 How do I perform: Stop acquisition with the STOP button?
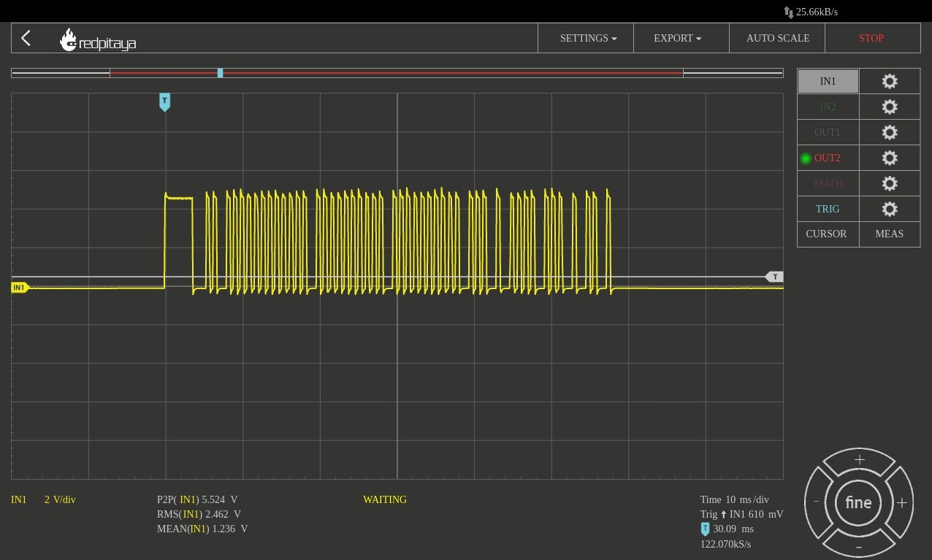pyautogui.click(x=872, y=38)
